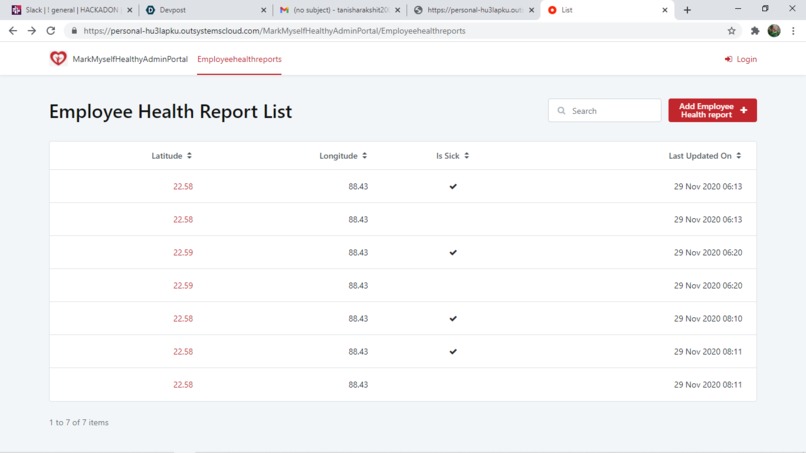Sort by the Is Sick column header

(452, 156)
